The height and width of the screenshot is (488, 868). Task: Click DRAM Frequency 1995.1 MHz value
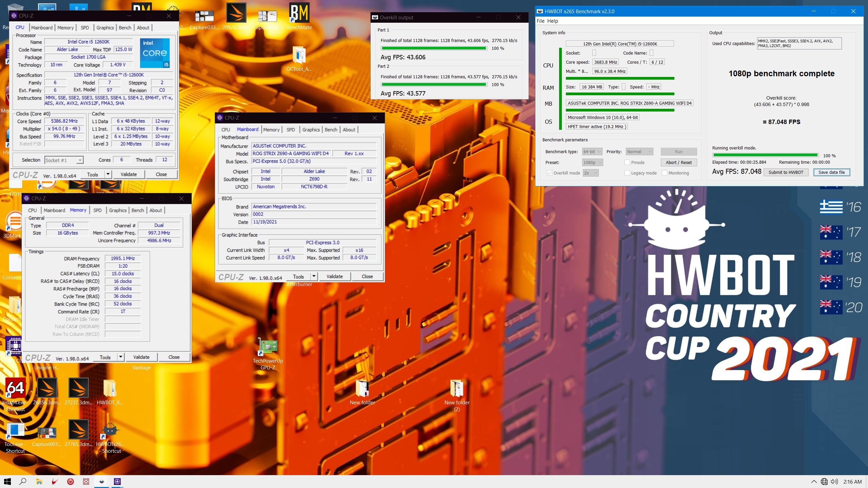[123, 258]
